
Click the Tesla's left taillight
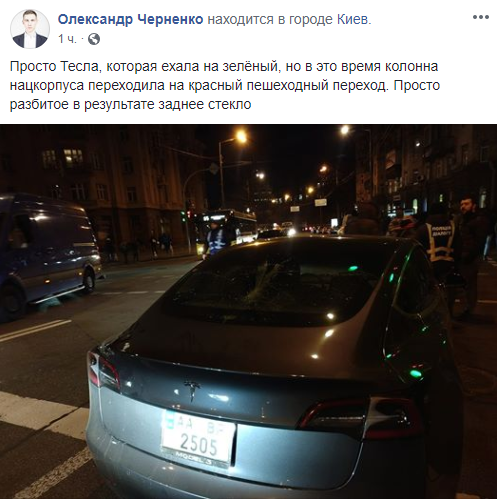[103, 370]
